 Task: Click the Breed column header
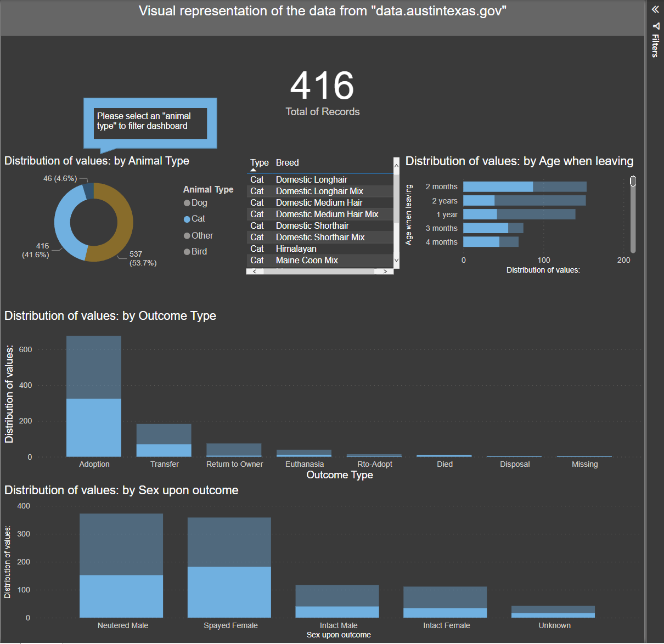coord(287,162)
